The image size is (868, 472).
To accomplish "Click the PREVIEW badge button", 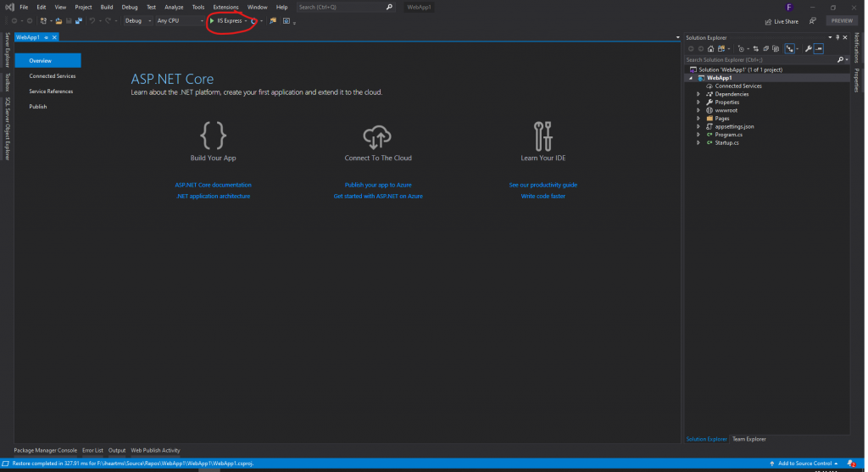I will (x=842, y=21).
